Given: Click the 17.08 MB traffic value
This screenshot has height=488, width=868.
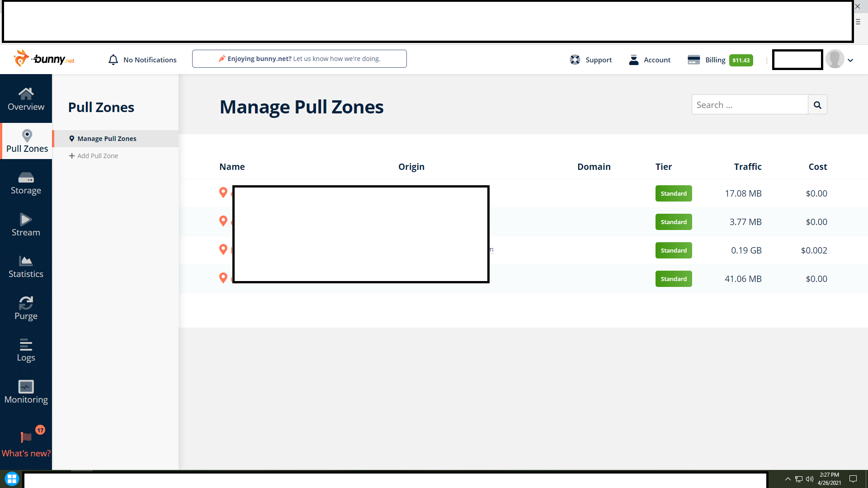Looking at the screenshot, I should (x=743, y=193).
